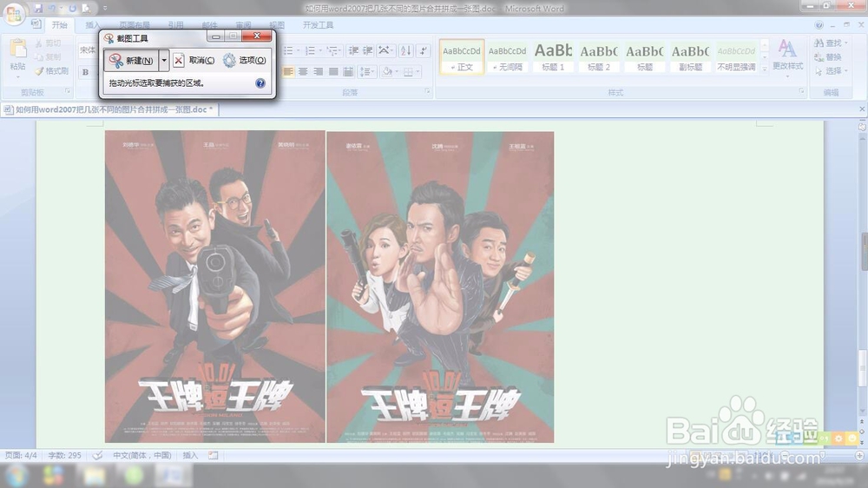
Task: Click the Save icon in quick access toolbar
Action: (x=37, y=9)
